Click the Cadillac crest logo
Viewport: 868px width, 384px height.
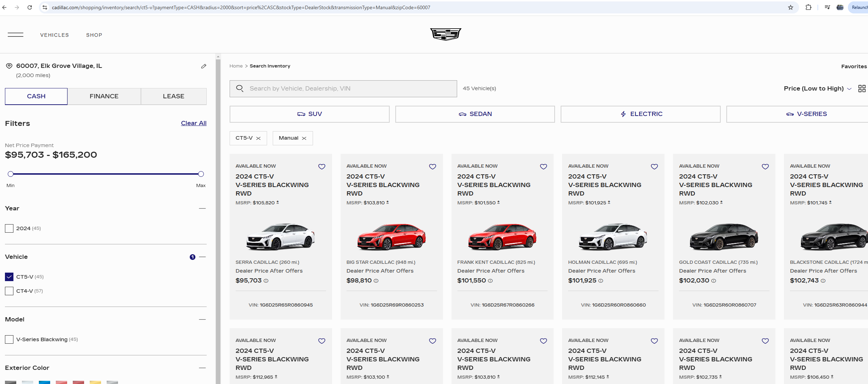tap(445, 34)
